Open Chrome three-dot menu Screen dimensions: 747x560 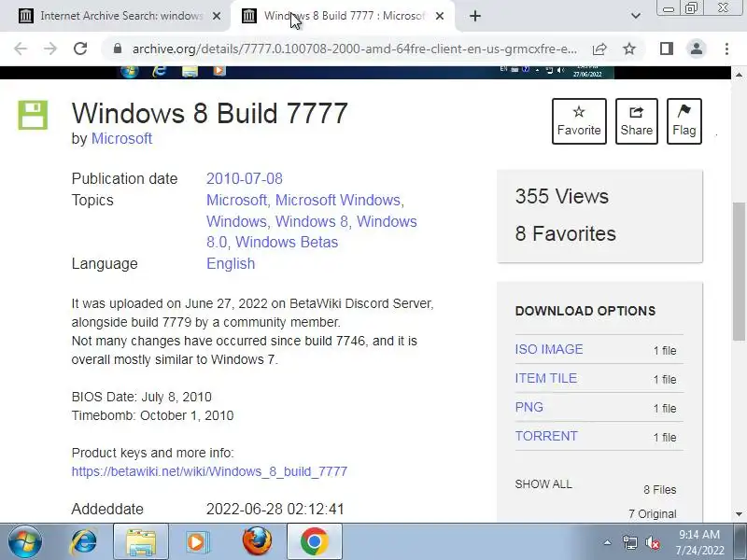click(x=726, y=49)
